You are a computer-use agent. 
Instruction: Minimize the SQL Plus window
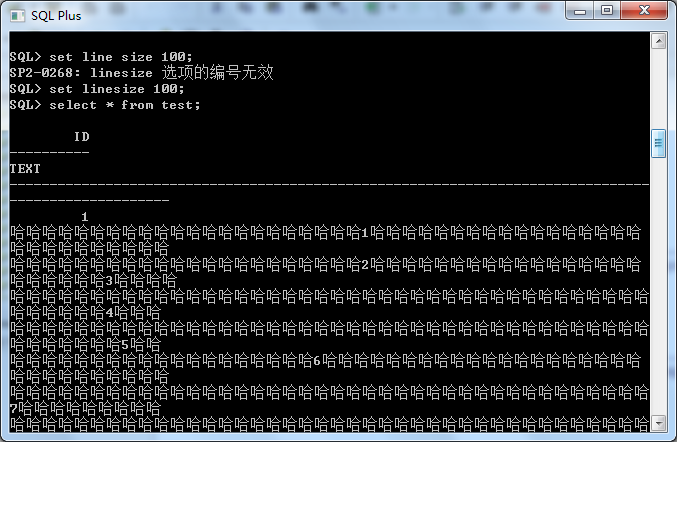tap(580, 11)
